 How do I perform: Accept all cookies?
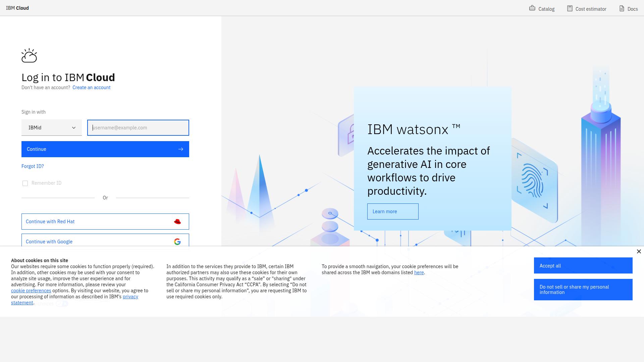[583, 265]
